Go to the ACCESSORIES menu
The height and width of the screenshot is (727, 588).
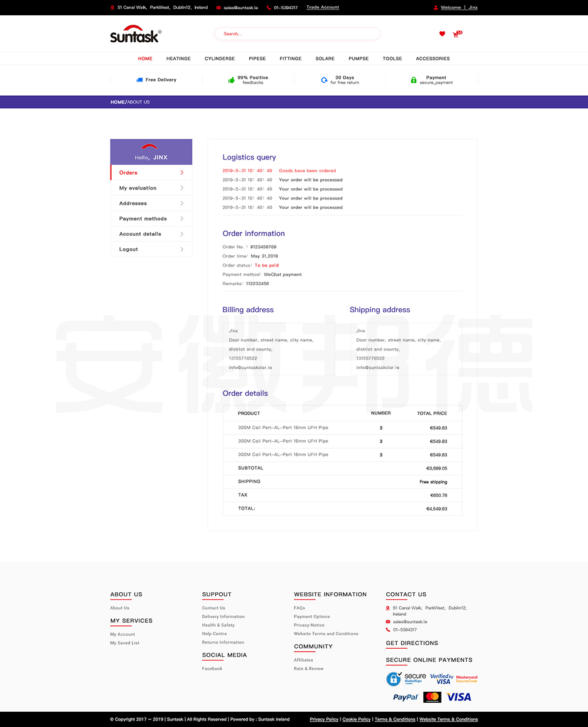(432, 59)
